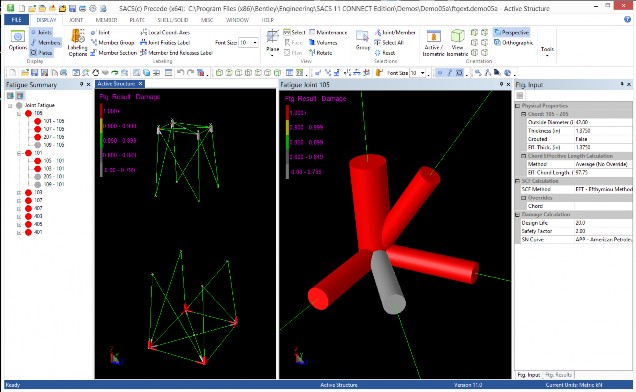Click the second Fatigue Summary panel toolbar icon
Screen dimensions: 636x392
tap(20, 95)
